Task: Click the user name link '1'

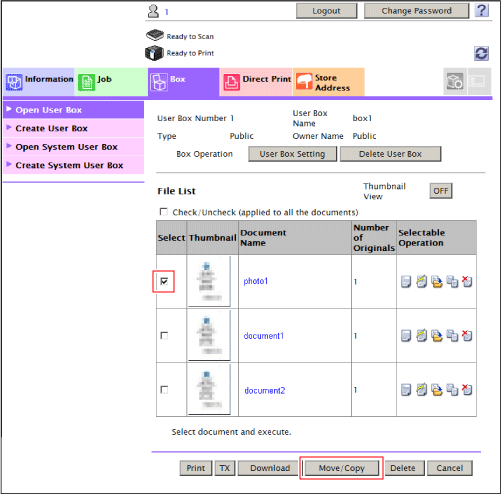Action: pos(167,12)
